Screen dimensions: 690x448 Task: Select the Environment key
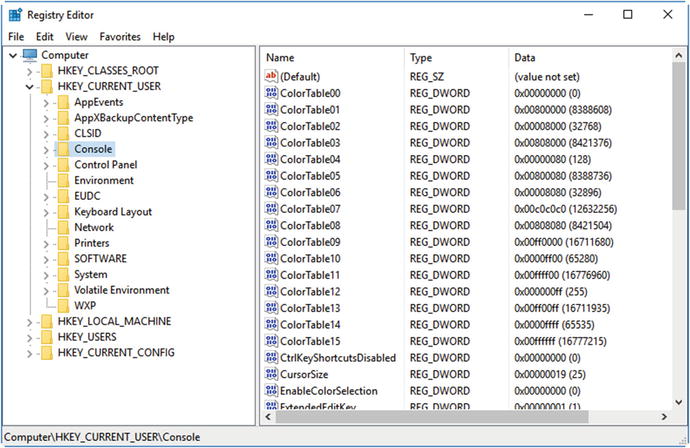(x=104, y=180)
